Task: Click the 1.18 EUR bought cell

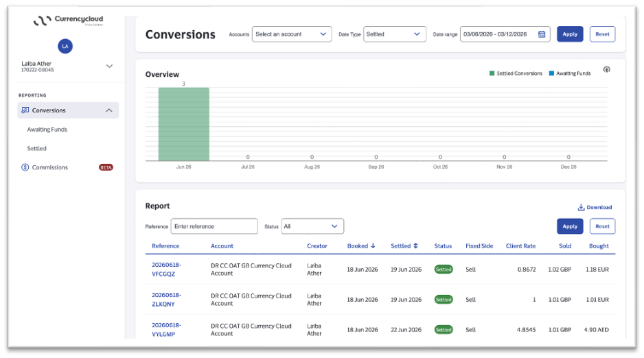Action: (597, 270)
